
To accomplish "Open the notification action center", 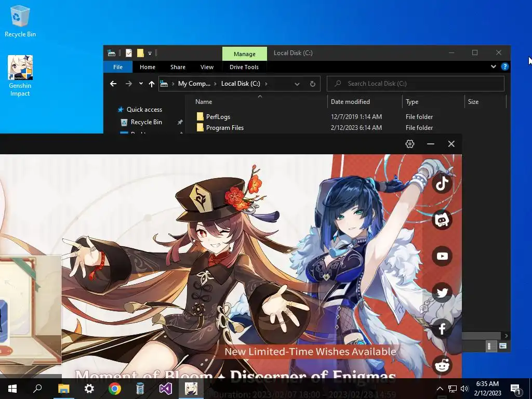I will (516, 389).
